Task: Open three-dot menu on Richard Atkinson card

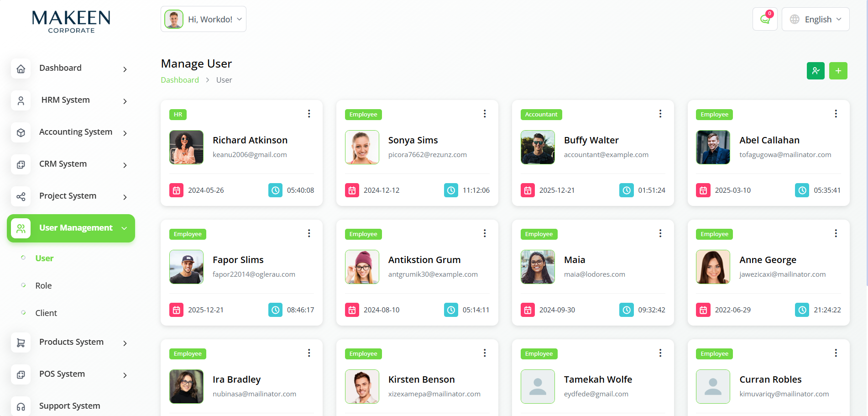Action: pyautogui.click(x=309, y=114)
